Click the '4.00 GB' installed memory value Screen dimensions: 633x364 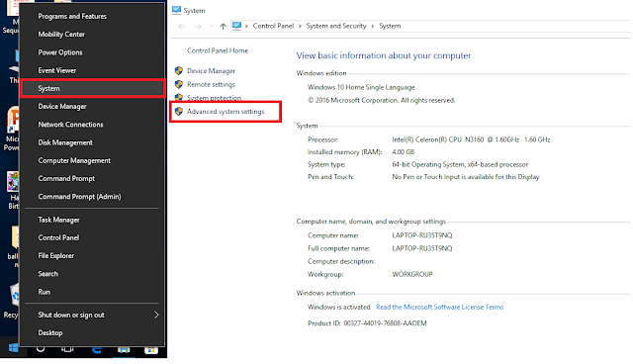403,152
